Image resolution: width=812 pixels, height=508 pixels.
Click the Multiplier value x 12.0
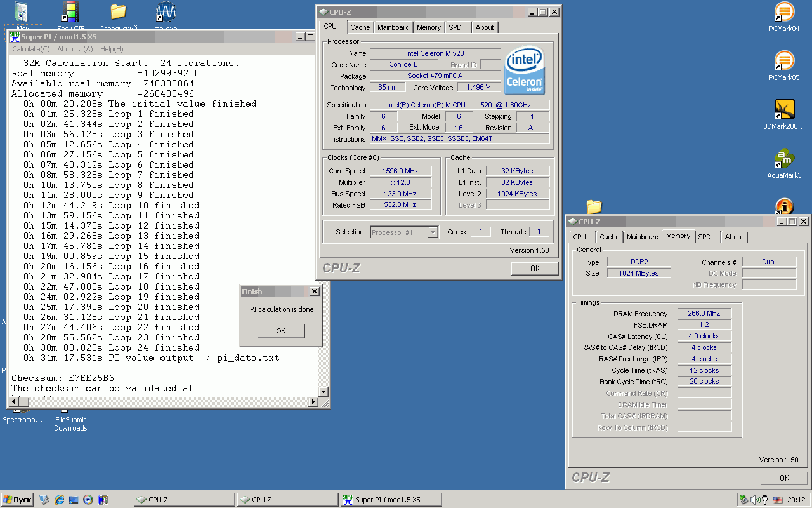click(x=400, y=182)
